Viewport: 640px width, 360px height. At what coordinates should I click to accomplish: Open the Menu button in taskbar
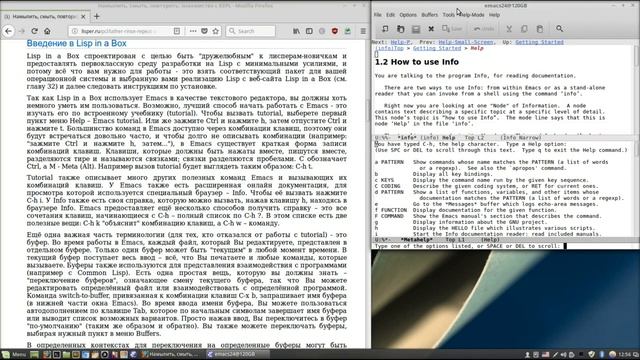[x=14, y=354]
